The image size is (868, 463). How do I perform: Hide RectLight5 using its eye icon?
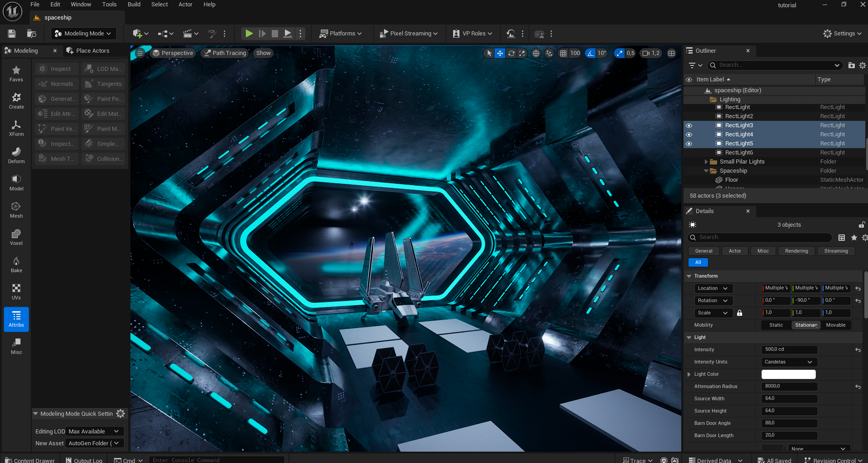point(689,144)
